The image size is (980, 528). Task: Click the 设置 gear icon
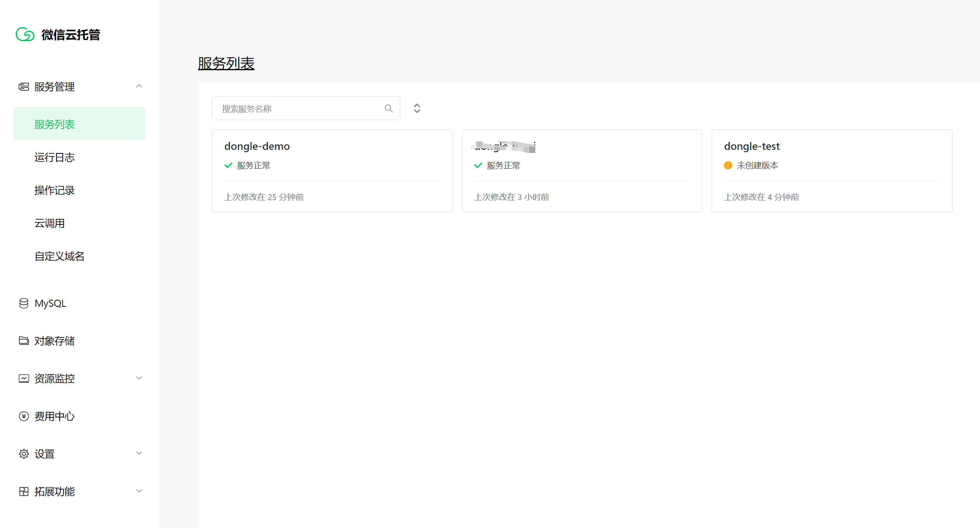24,454
